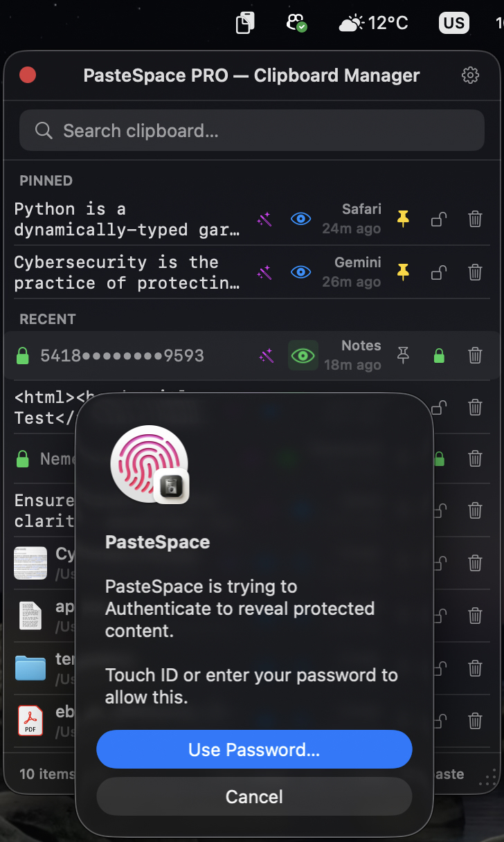504x842 pixels.
Task: Click the menu bar icon with green checkmark
Action: click(297, 23)
